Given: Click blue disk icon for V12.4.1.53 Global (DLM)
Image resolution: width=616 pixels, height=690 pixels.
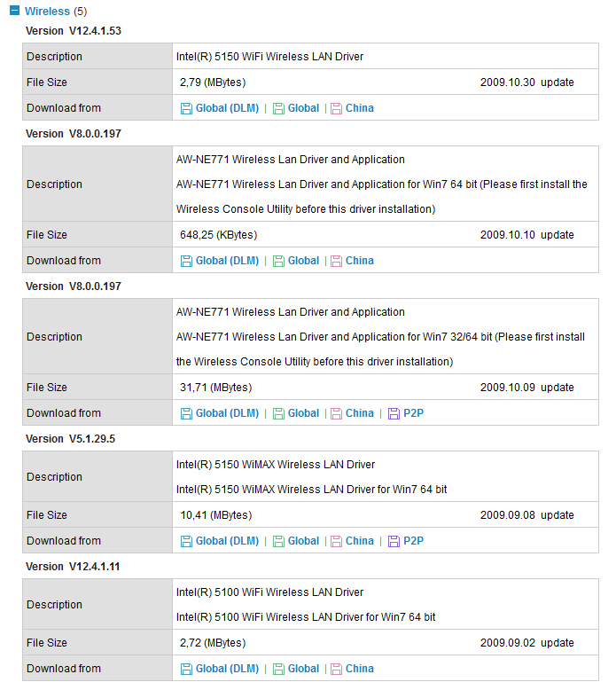Looking at the screenshot, I should pos(186,108).
